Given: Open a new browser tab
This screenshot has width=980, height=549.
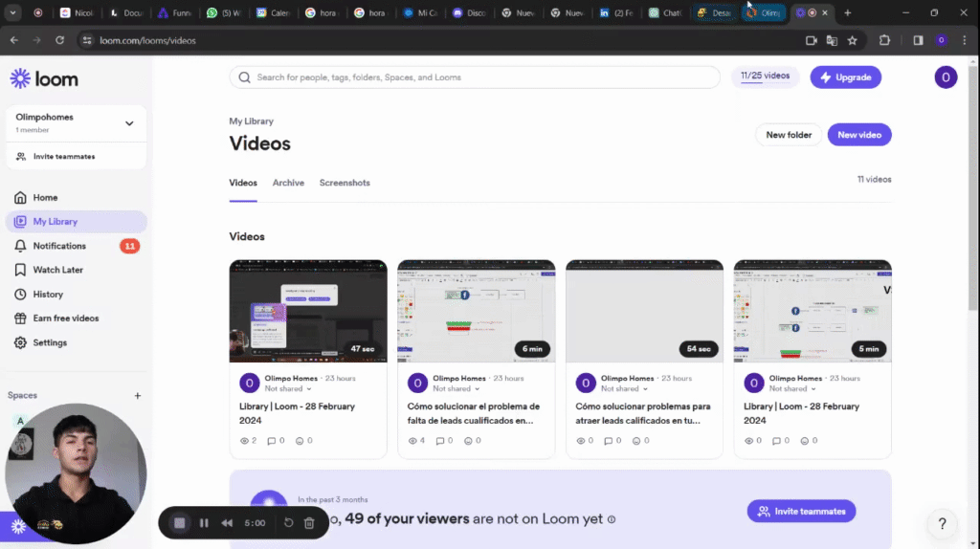Looking at the screenshot, I should (848, 12).
